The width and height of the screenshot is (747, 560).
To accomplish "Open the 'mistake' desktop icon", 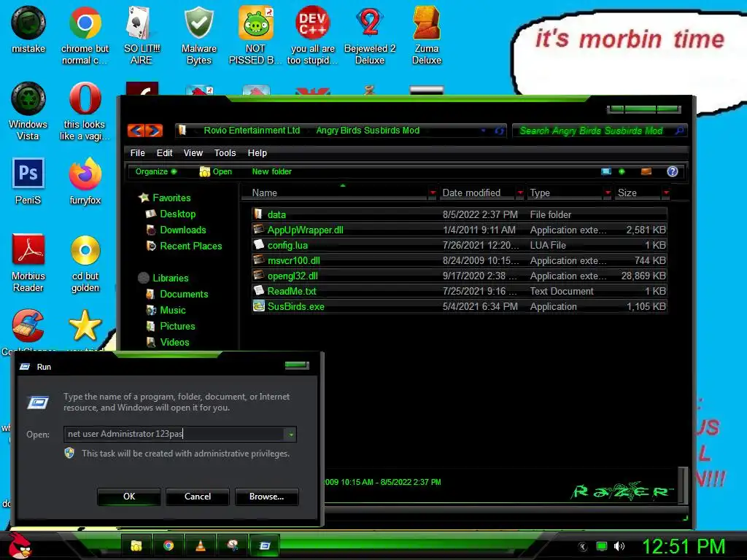I will [x=28, y=29].
